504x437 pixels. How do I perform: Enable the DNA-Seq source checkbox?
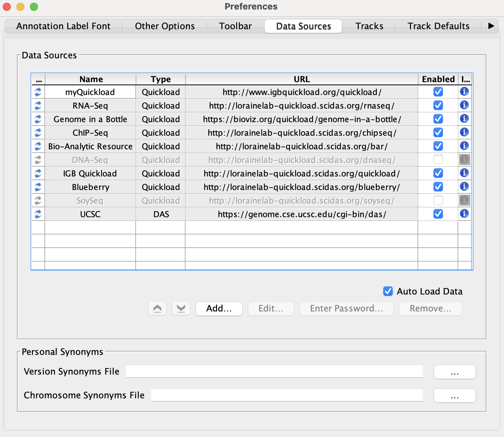coord(438,159)
